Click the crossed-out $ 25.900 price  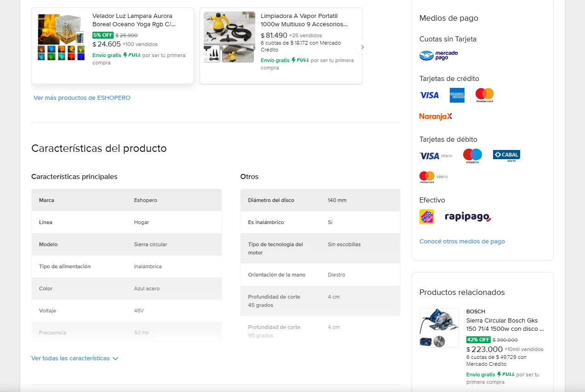[x=126, y=35]
